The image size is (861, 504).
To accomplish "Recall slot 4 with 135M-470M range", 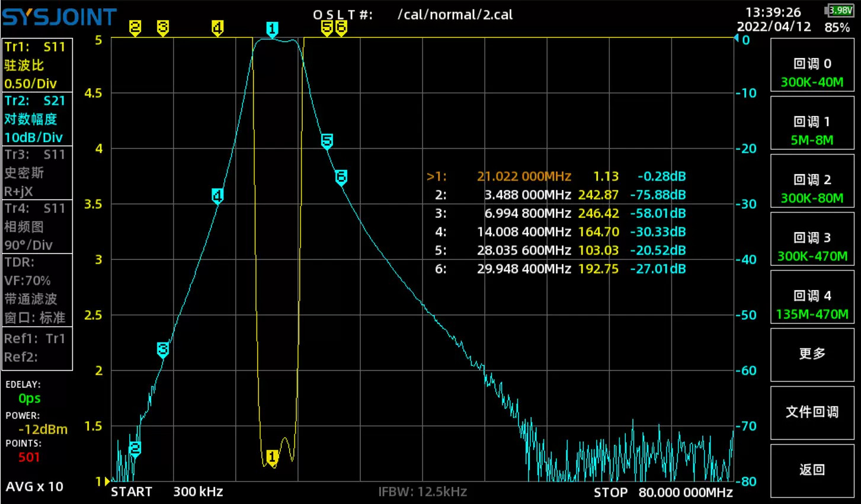I will [812, 304].
